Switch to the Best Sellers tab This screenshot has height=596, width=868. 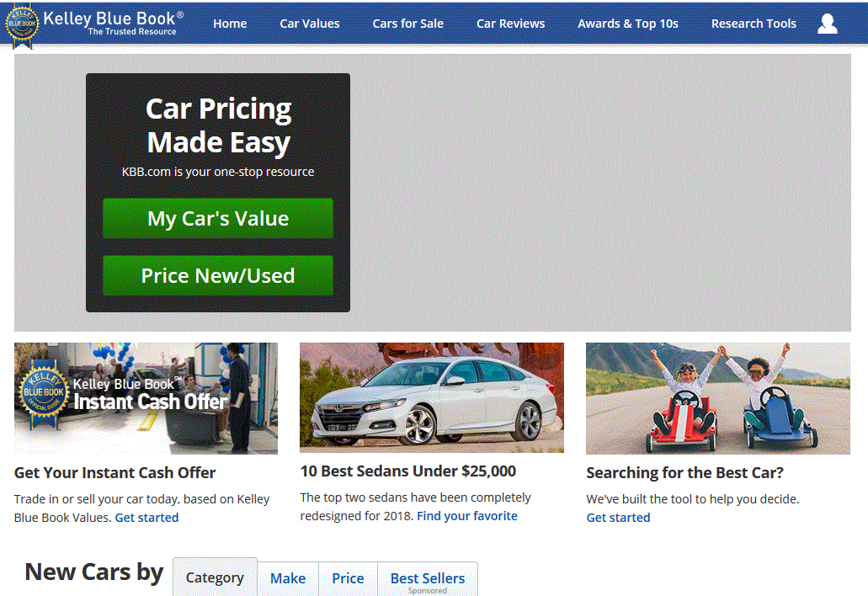pyautogui.click(x=428, y=578)
